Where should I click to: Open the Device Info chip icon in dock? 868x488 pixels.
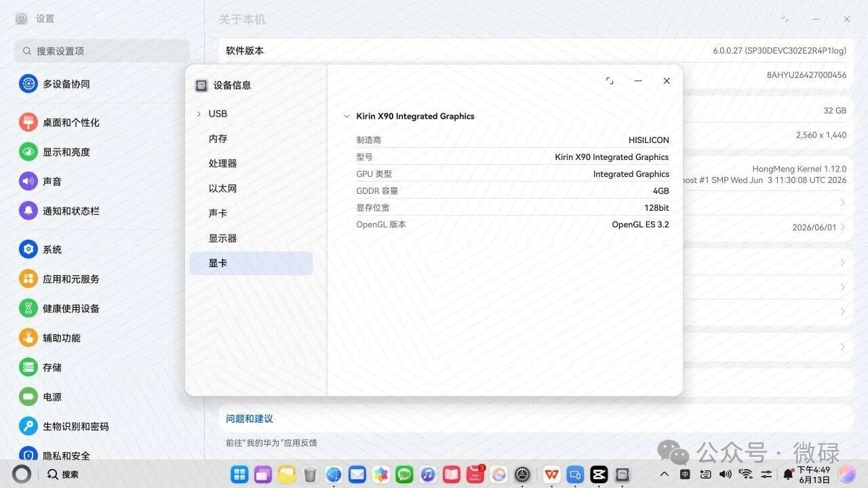[623, 474]
